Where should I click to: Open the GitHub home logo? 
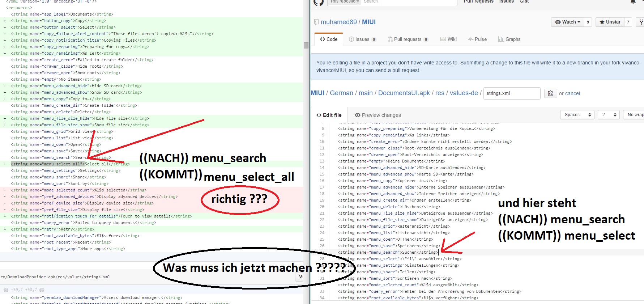(x=318, y=2)
